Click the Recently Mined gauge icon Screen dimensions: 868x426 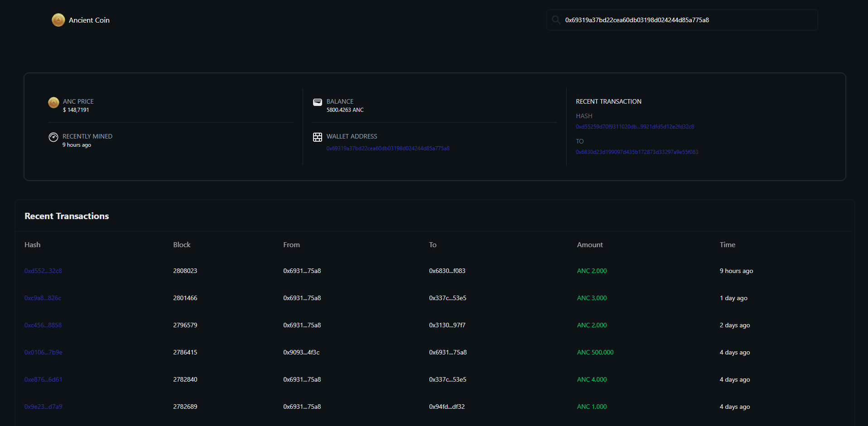coord(53,137)
